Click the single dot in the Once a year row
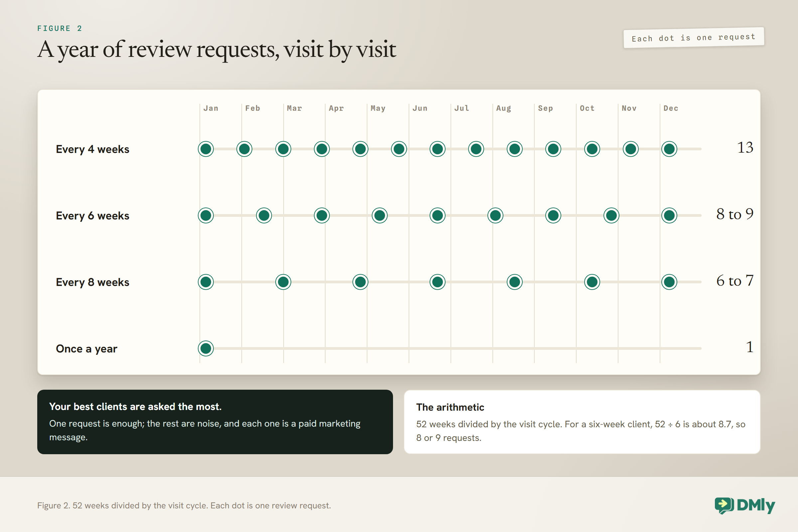The width and height of the screenshot is (798, 532). [206, 348]
